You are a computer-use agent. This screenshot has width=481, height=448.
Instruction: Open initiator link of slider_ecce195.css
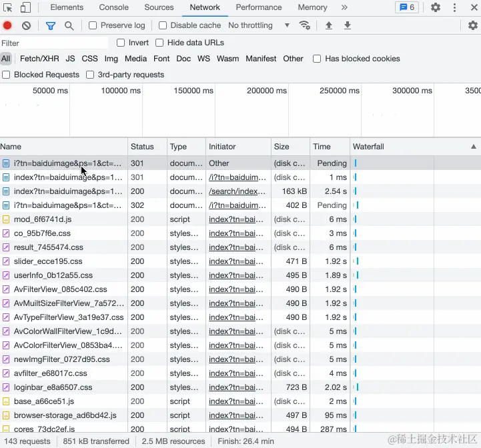(x=236, y=261)
